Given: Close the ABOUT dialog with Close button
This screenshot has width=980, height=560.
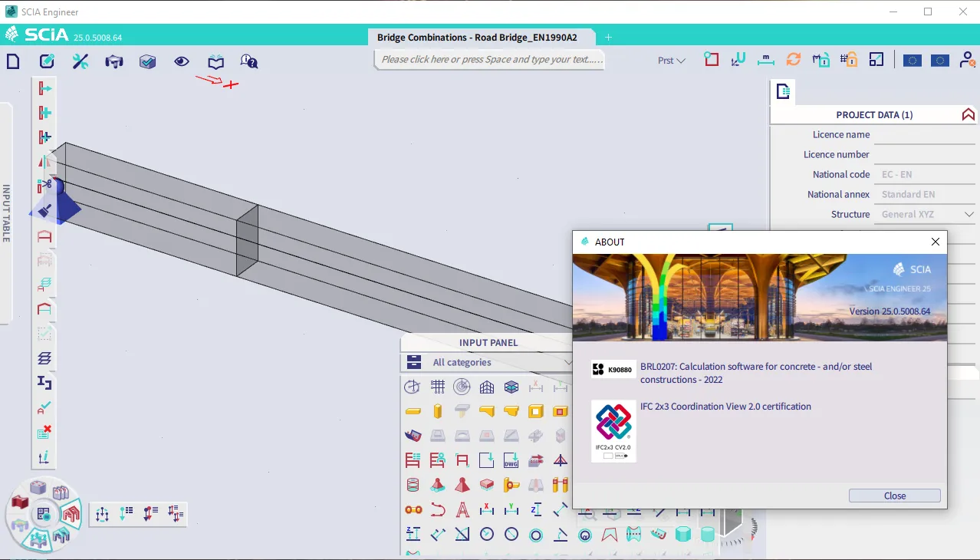Looking at the screenshot, I should pos(895,496).
